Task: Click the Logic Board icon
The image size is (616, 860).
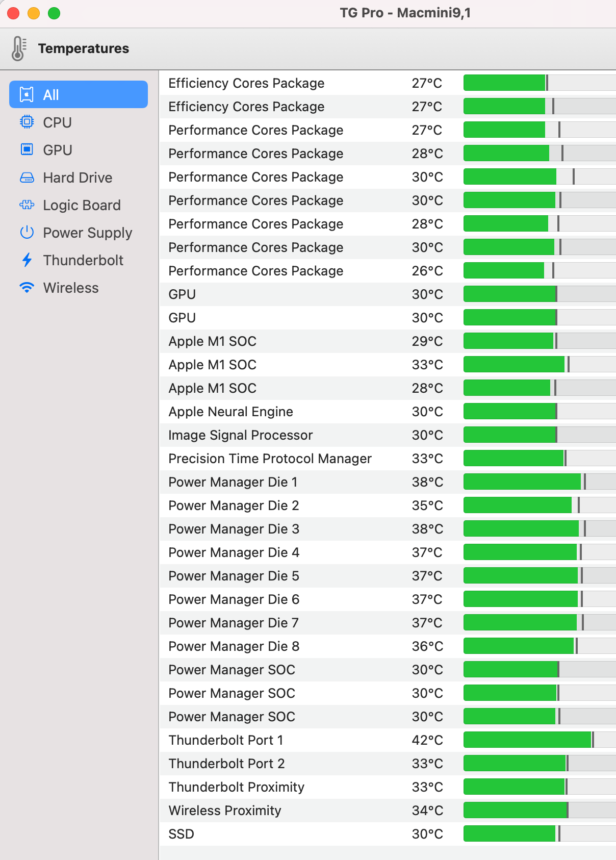Action: point(27,205)
